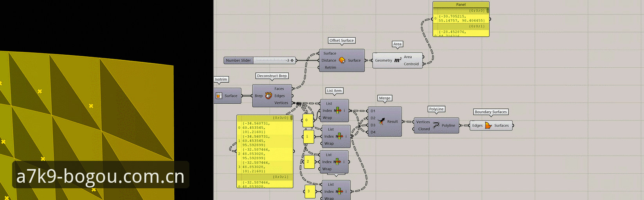644x200 pixels.
Task: Click the D4 input on Merge
Action: tap(373, 132)
